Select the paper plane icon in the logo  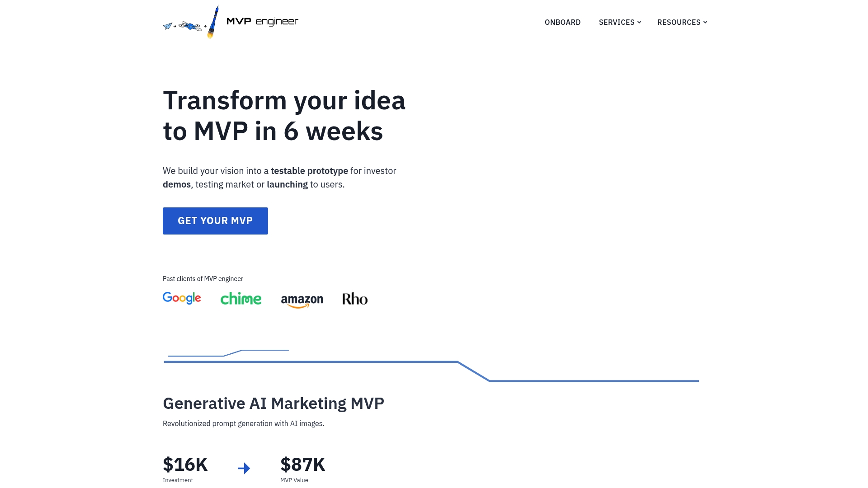[x=167, y=26]
